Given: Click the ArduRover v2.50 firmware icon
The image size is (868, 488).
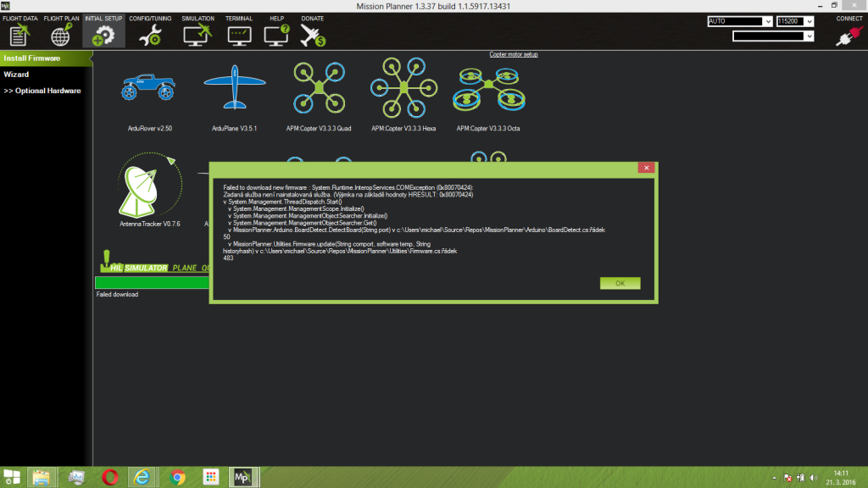Looking at the screenshot, I should (147, 88).
